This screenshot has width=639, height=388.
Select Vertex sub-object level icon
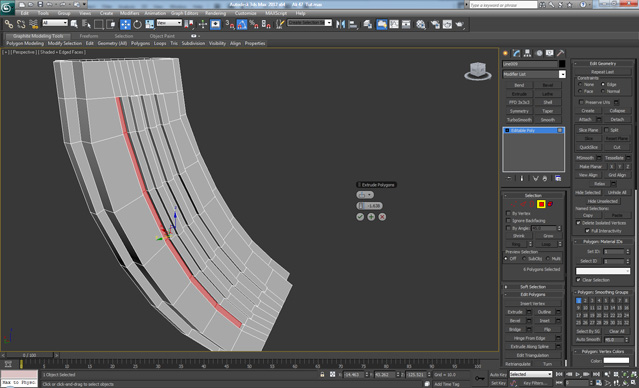coord(514,204)
